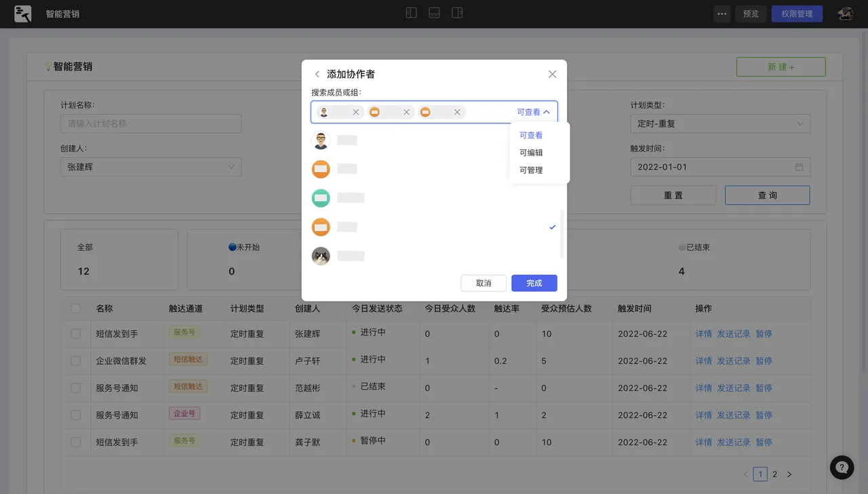The width and height of the screenshot is (868, 494).
Task: Open the calendar icon in 触发时间 field
Action: [799, 167]
